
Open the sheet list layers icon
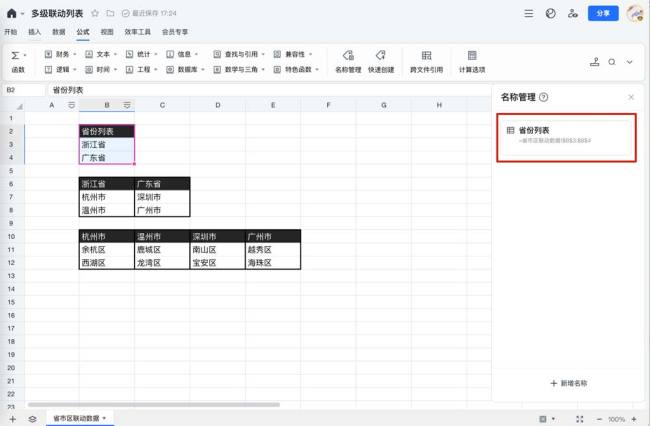pyautogui.click(x=32, y=418)
